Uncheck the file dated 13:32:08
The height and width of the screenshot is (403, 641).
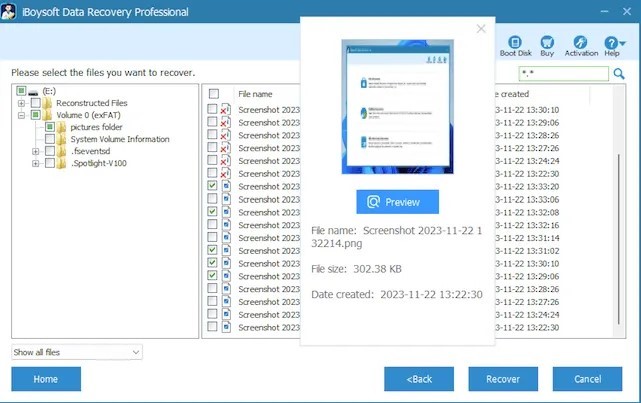coord(212,212)
